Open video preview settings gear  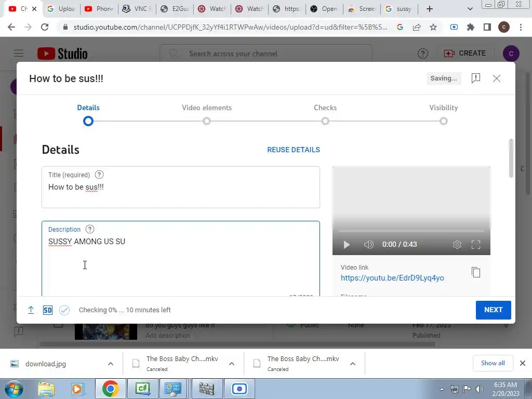click(x=457, y=245)
